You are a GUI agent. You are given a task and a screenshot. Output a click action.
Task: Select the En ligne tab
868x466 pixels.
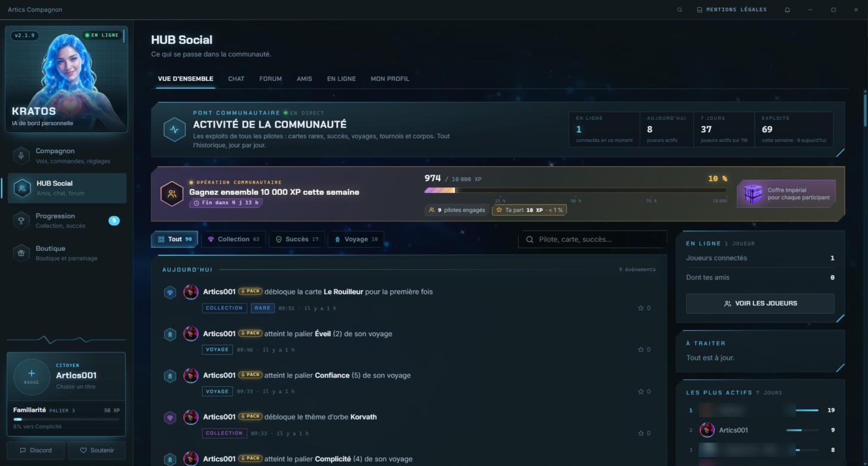(342, 79)
